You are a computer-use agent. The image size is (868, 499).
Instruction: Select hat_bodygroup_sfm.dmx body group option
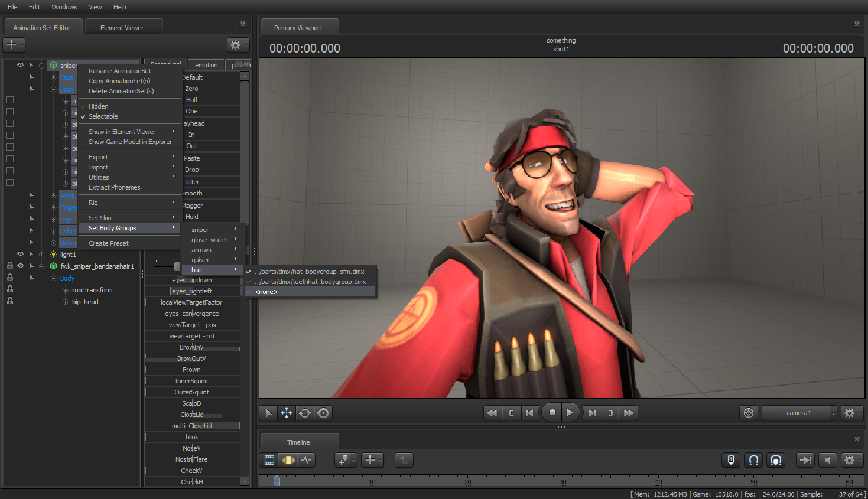[x=310, y=272]
